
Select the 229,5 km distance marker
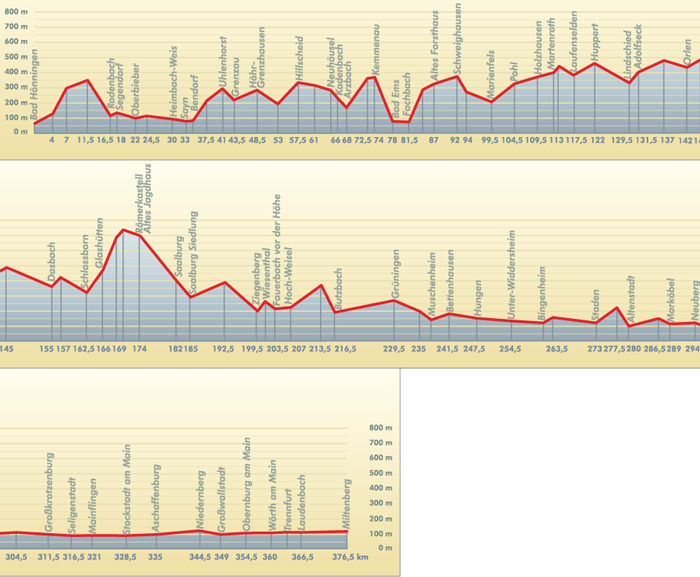[395, 349]
